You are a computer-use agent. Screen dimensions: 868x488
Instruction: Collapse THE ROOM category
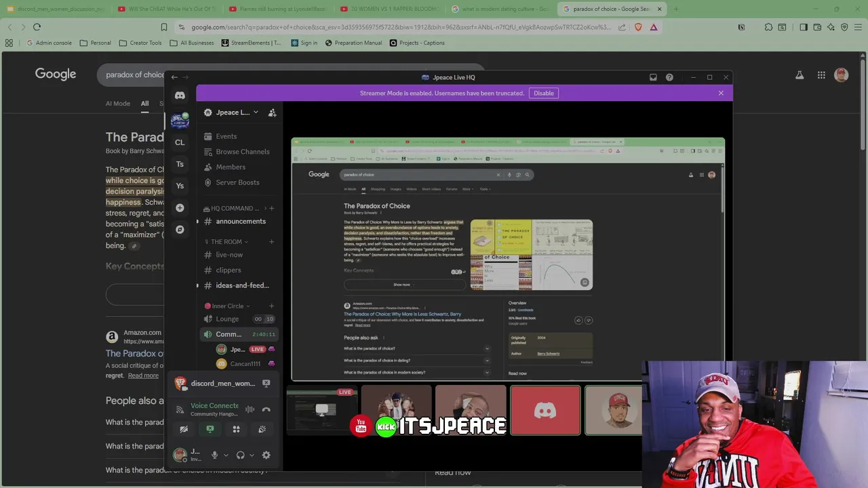[x=226, y=241]
